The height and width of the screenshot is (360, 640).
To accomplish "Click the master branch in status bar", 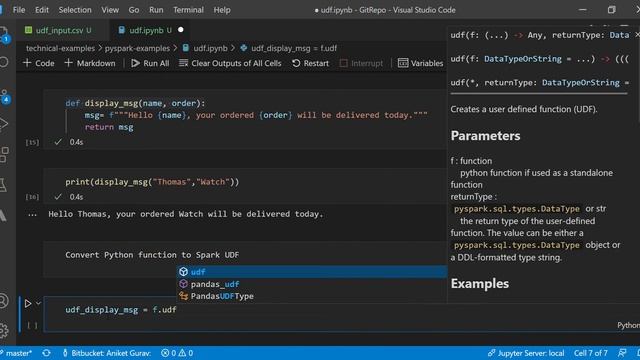I will pos(16,353).
